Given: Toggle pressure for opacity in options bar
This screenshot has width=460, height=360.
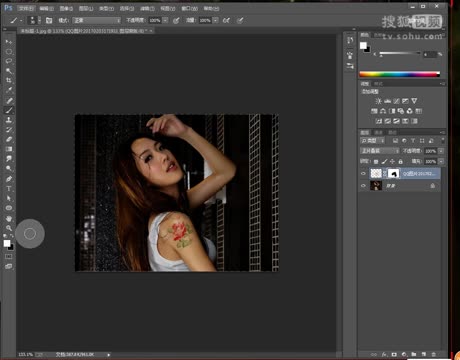Looking at the screenshot, I should click(176, 20).
